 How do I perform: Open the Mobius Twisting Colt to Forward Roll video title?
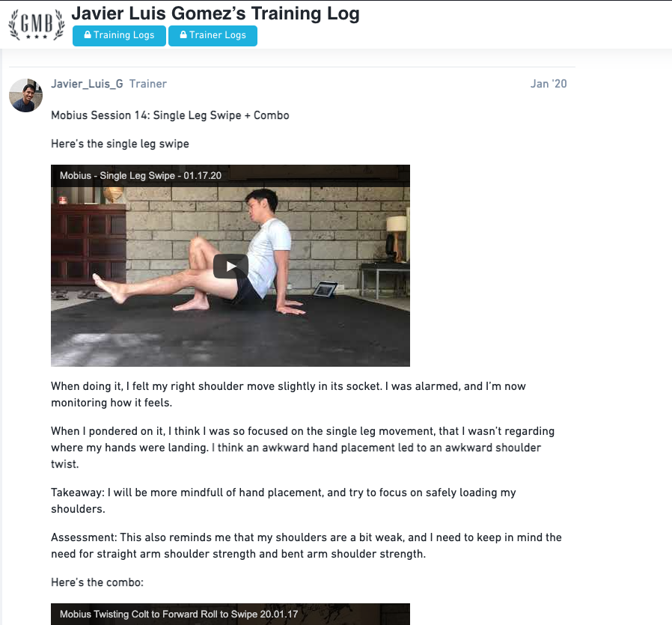coord(179,614)
